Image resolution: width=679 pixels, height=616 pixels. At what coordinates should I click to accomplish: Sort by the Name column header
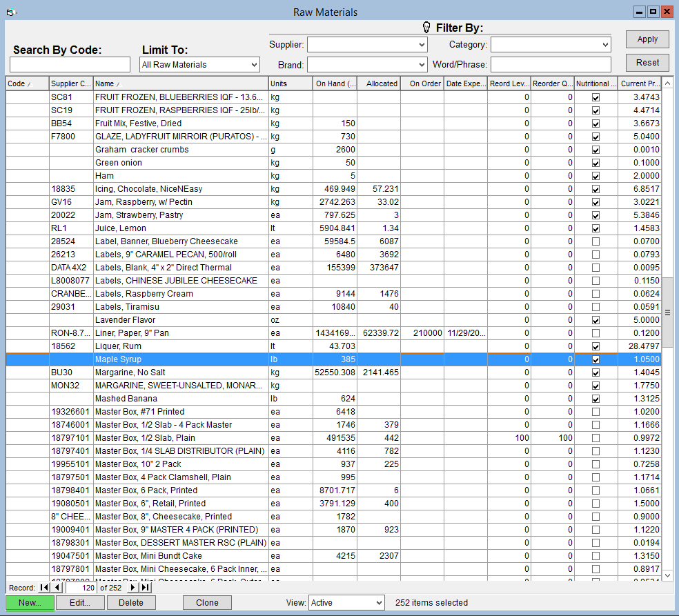(x=181, y=83)
